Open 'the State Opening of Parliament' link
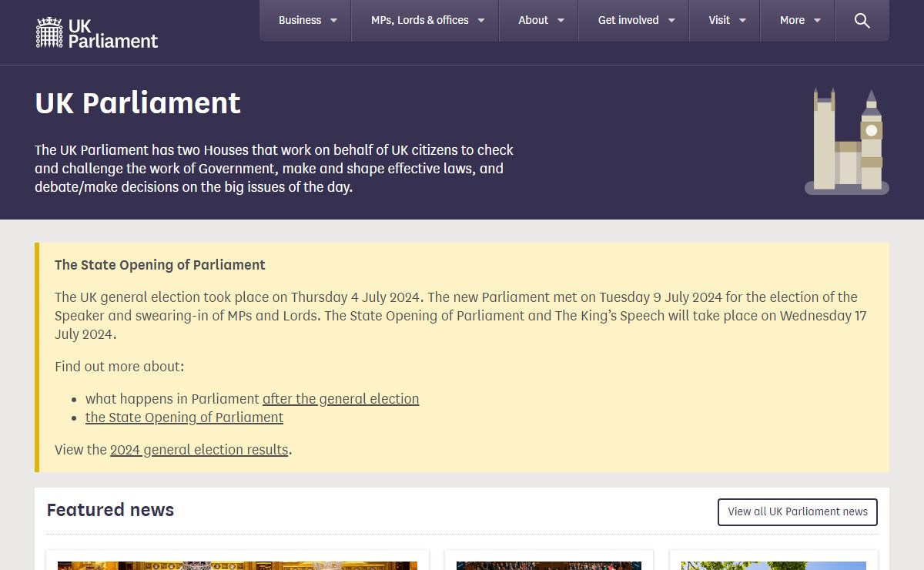The image size is (924, 570). pyautogui.click(x=184, y=417)
